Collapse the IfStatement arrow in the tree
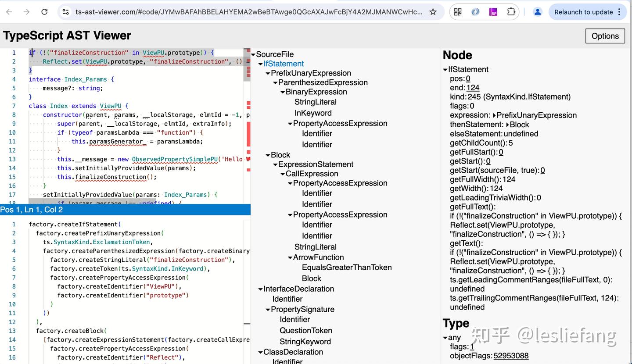 point(261,64)
